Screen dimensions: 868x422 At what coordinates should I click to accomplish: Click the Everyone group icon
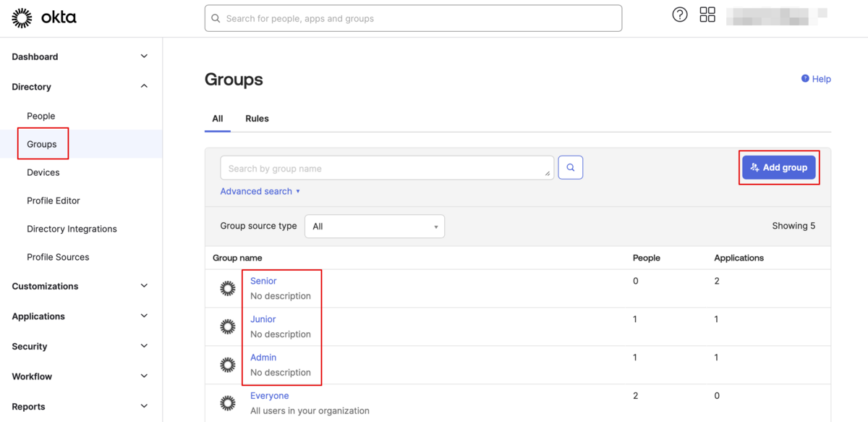point(228,403)
